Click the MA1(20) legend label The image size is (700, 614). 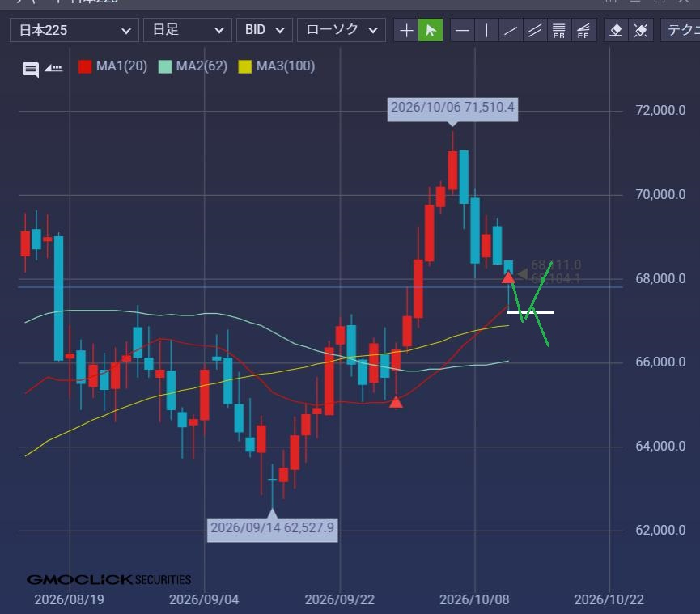121,66
